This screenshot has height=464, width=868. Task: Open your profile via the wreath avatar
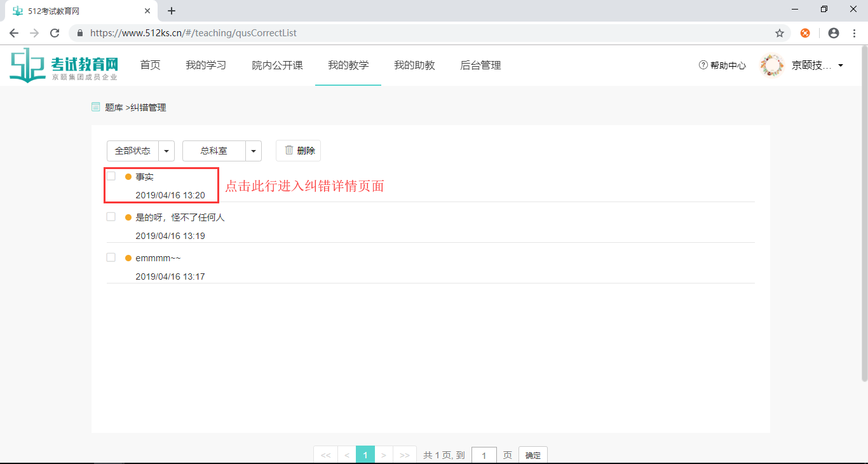[772, 64]
